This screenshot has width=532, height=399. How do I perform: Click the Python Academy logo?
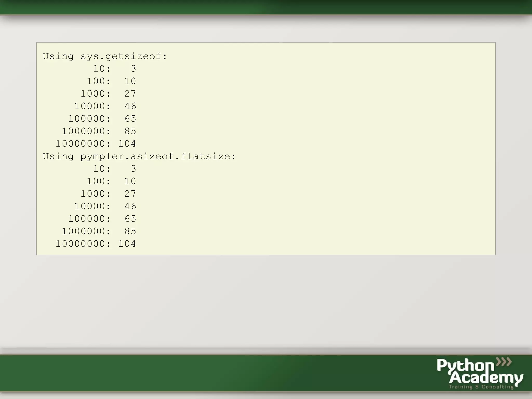click(480, 373)
